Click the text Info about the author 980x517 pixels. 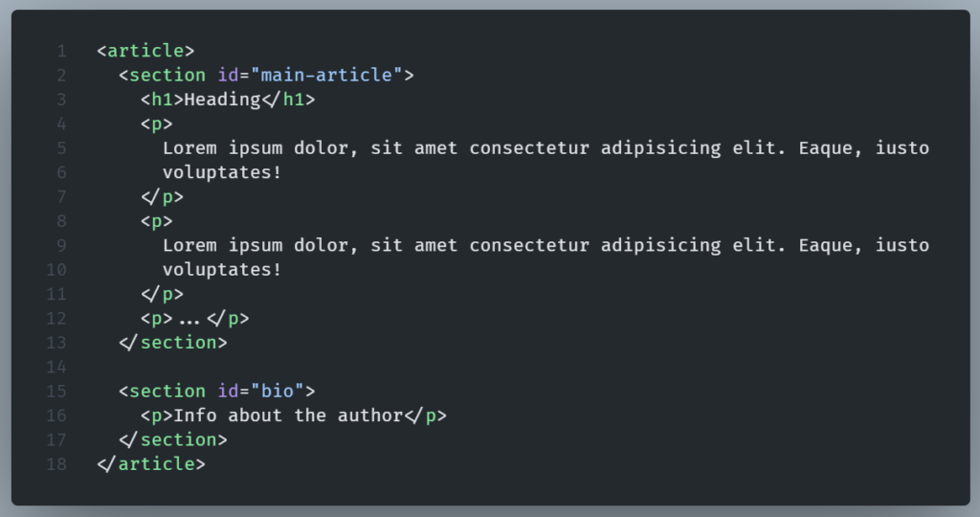[288, 416]
